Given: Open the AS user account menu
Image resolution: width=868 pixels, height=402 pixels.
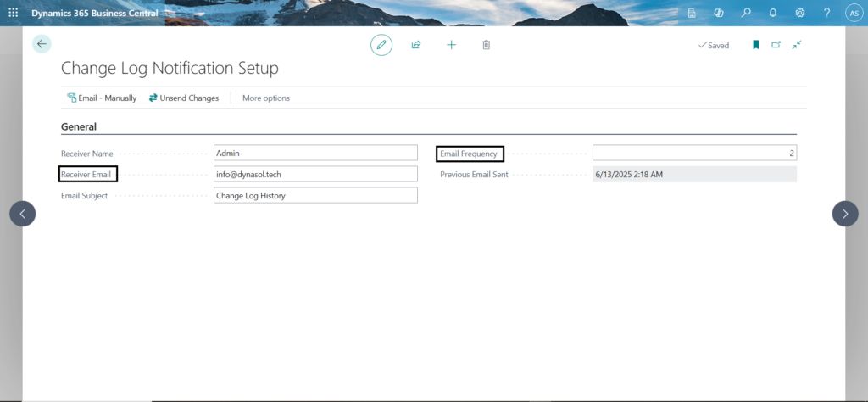Looking at the screenshot, I should point(853,13).
